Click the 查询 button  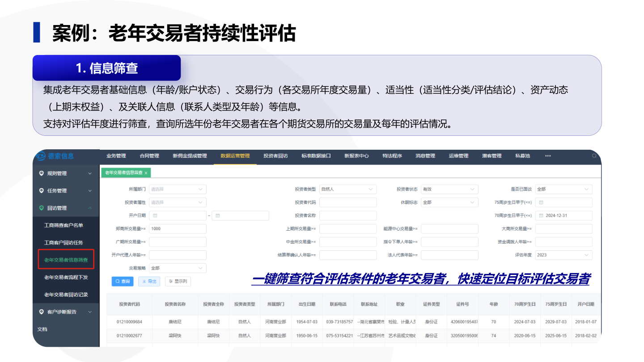[123, 281]
